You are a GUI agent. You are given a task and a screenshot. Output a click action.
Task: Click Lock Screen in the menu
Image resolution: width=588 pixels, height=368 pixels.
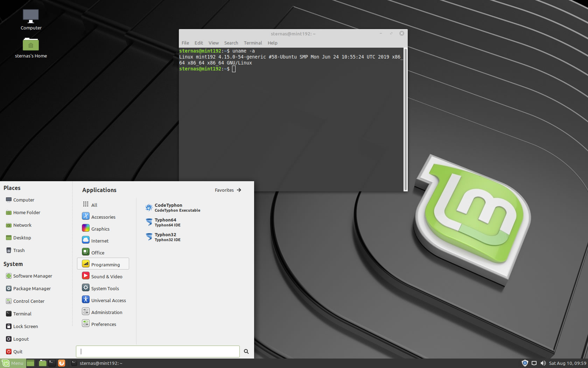pos(22,326)
